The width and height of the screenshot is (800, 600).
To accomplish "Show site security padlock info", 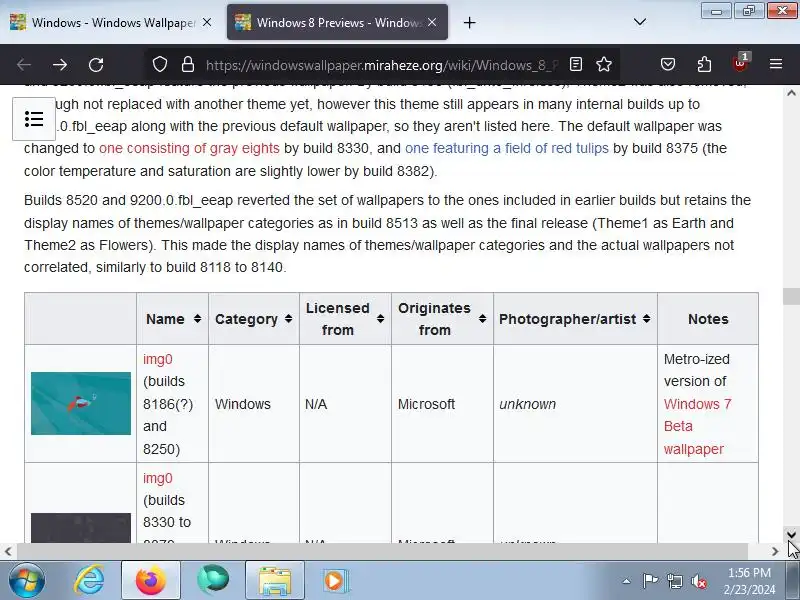I will 188,65.
